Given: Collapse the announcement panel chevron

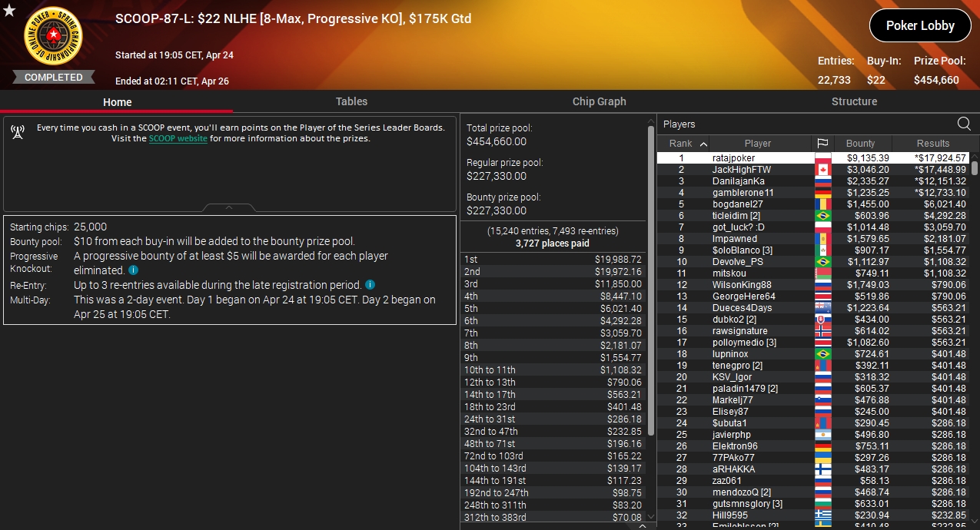Looking at the screenshot, I should click(x=229, y=207).
